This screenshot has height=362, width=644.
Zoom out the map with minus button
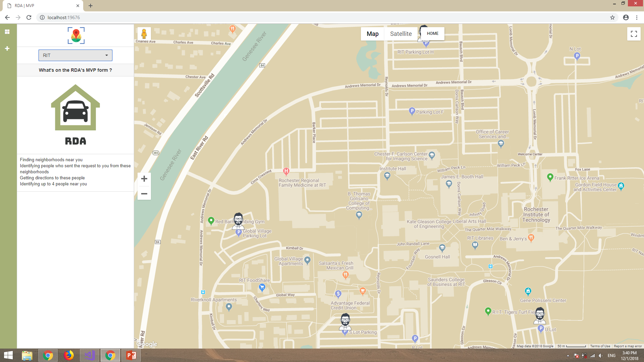pos(144,194)
